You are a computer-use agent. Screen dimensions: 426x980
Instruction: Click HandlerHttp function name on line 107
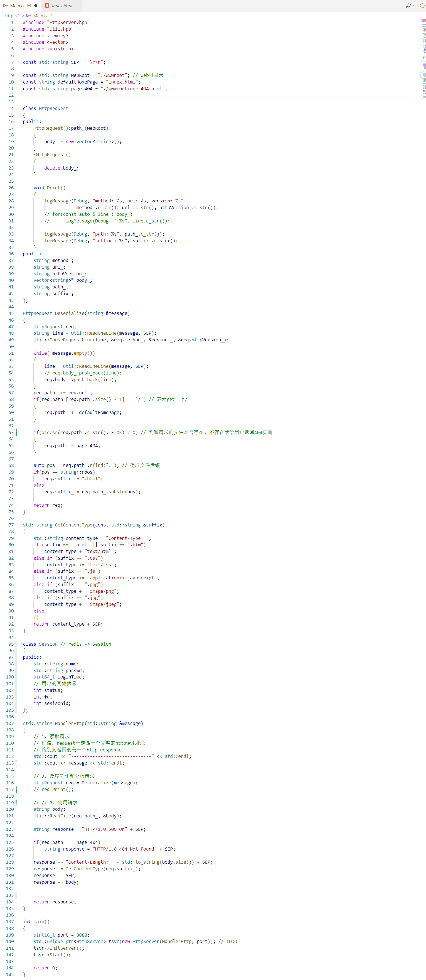pyautogui.click(x=70, y=723)
